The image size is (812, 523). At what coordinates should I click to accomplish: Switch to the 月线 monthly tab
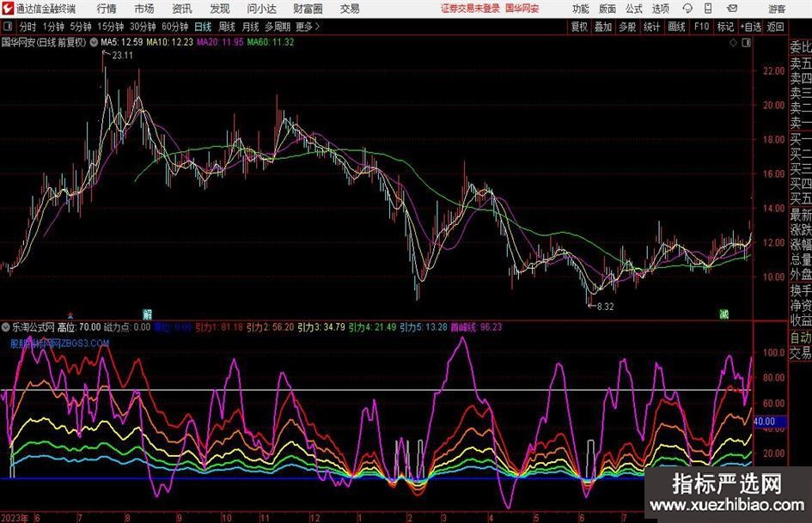[x=250, y=27]
